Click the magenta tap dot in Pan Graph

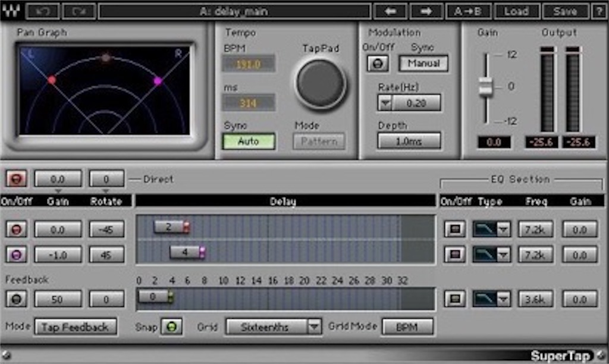[x=158, y=81]
